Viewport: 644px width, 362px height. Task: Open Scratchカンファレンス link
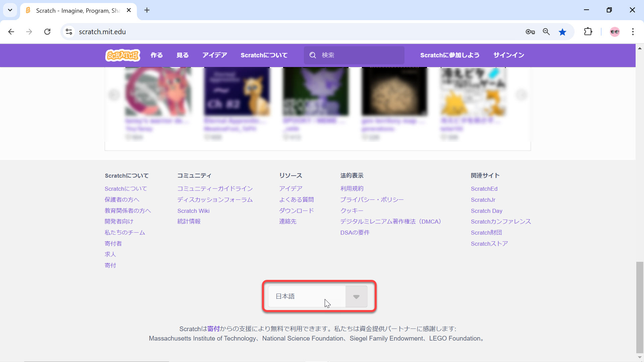[x=501, y=222]
